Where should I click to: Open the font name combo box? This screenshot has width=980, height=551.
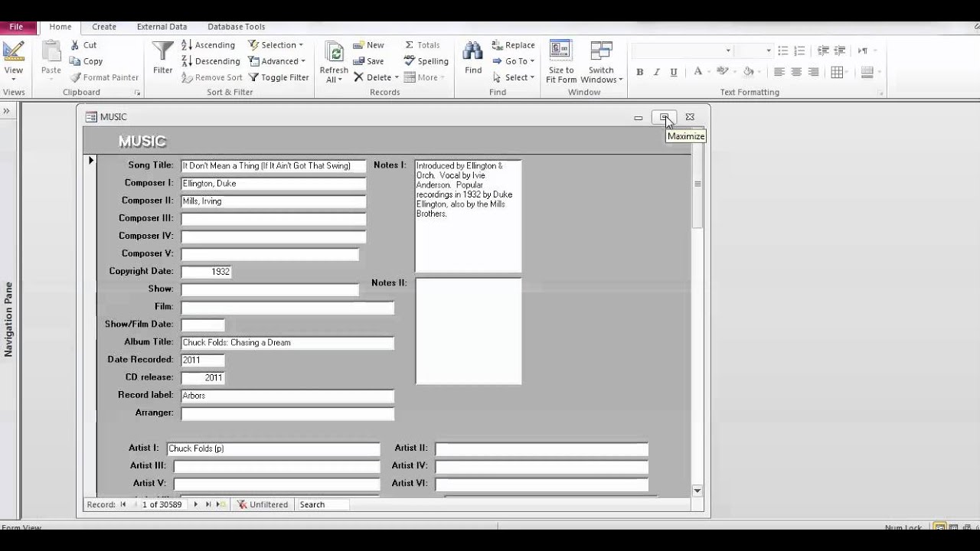click(727, 51)
